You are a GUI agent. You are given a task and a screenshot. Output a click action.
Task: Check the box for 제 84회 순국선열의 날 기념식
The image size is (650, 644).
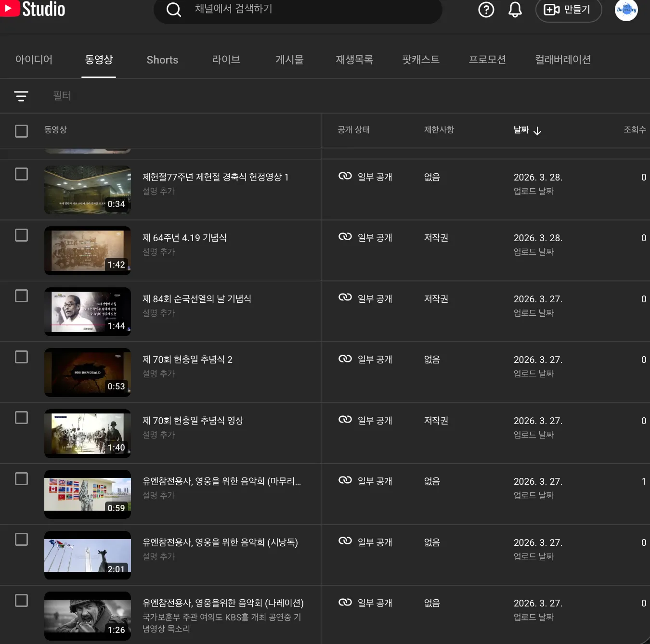[x=21, y=296]
